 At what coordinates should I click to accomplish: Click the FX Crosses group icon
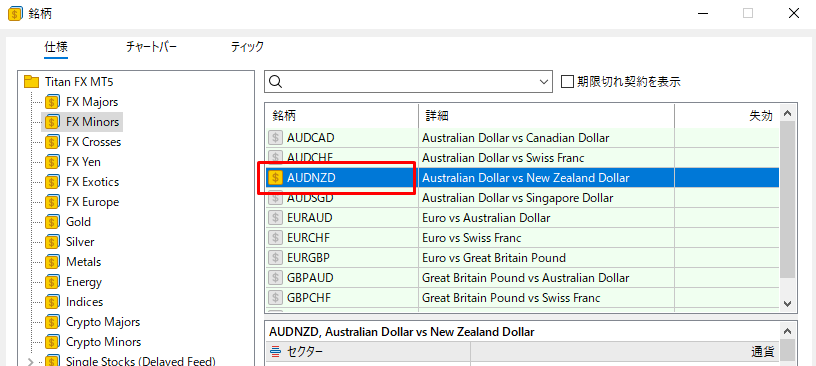(x=52, y=142)
